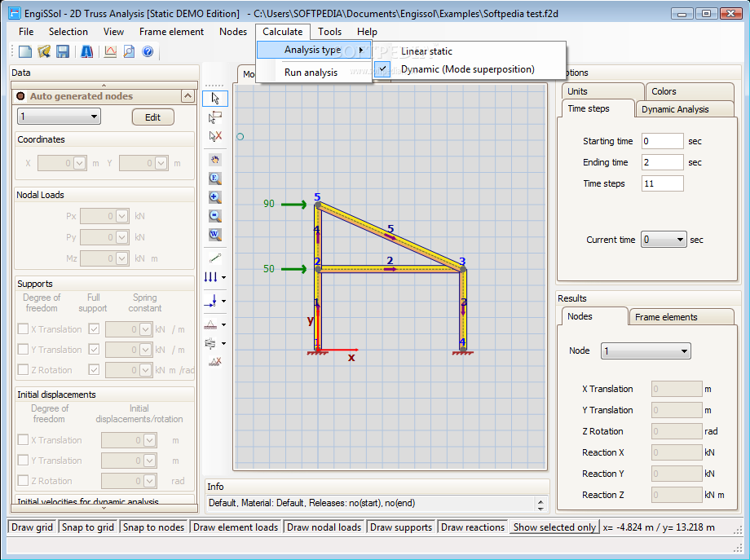
Task: Click the Info box down arrow stepper
Action: click(x=540, y=509)
